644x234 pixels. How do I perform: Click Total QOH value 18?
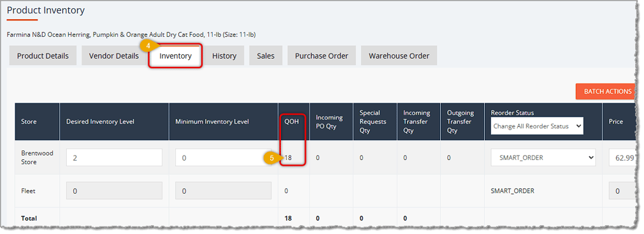288,218
